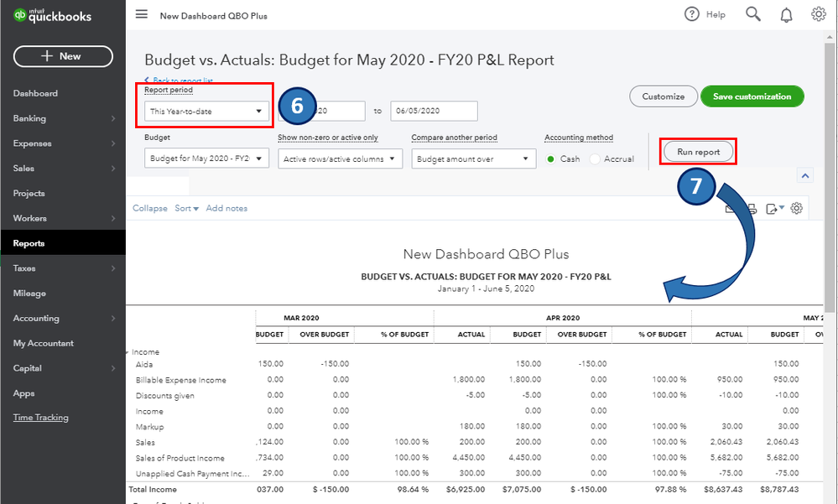Click the end date field 06/05/2020
Viewport: 838px width, 504px height.
[x=434, y=111]
